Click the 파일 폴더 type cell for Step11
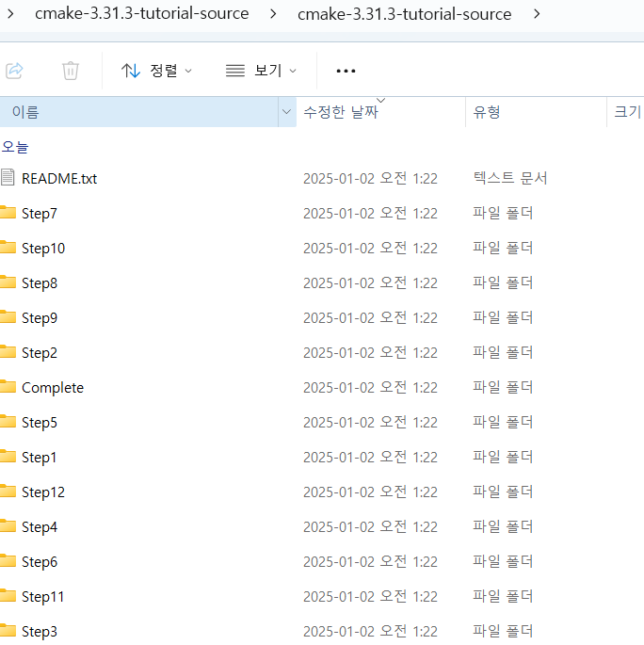This screenshot has height=645, width=644. [503, 596]
